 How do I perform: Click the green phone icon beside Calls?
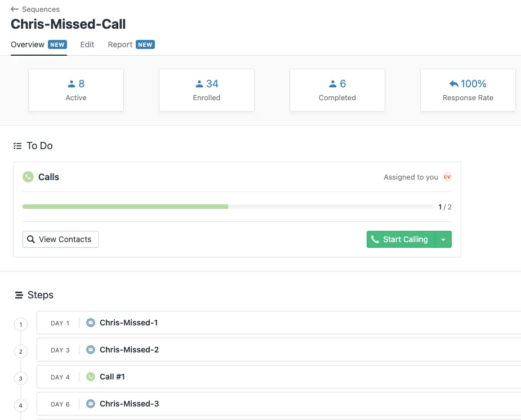click(28, 177)
